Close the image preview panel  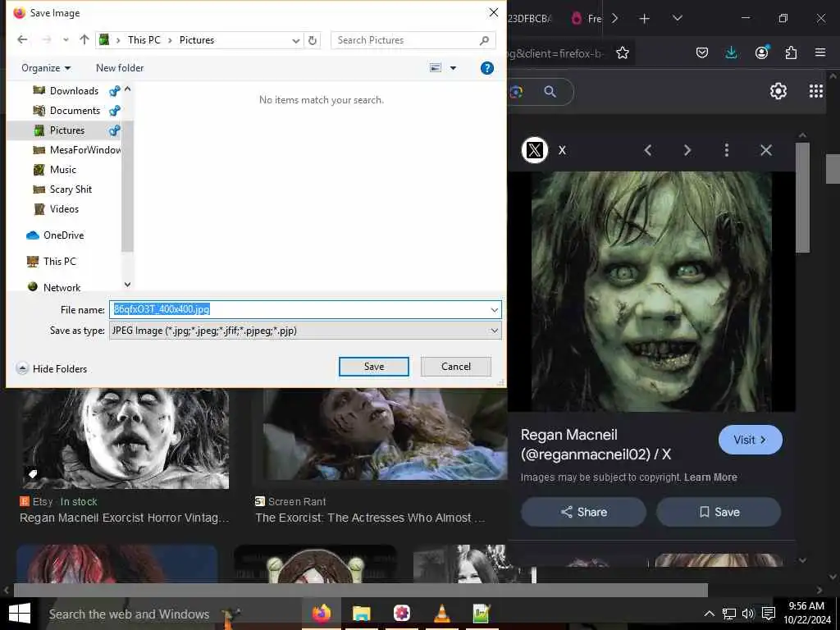coord(766,151)
